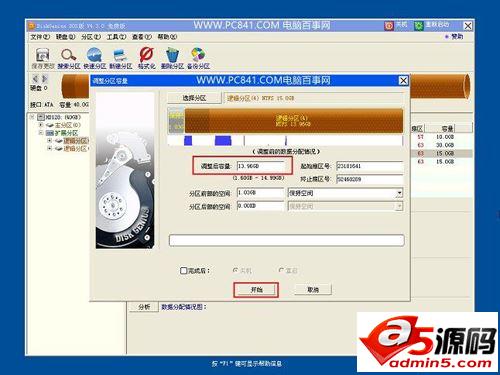
Task: Click the empty progress bar in dialog
Action: click(287, 240)
